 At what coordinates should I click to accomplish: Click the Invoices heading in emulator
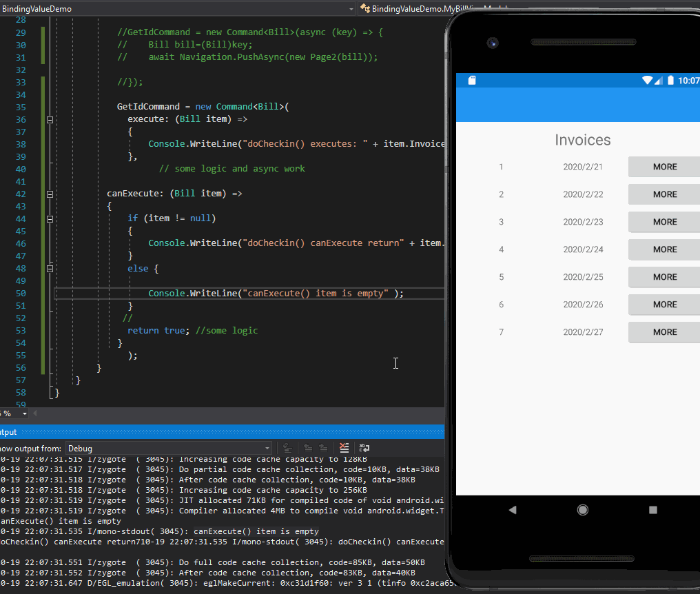point(583,140)
